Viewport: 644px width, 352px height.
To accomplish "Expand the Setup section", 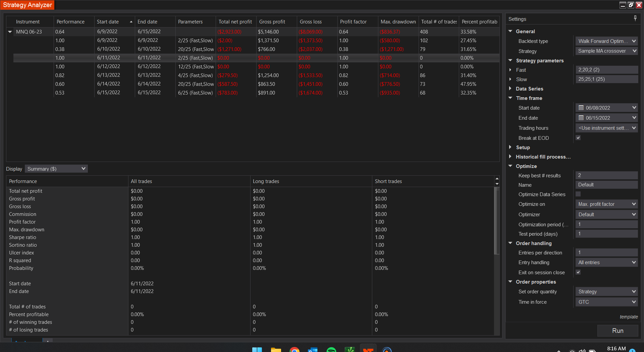I will (511, 147).
